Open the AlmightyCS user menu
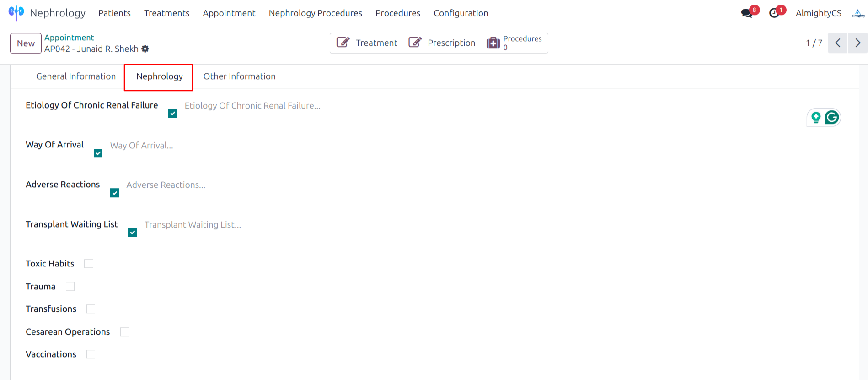Viewport: 868px width, 380px height. (818, 13)
